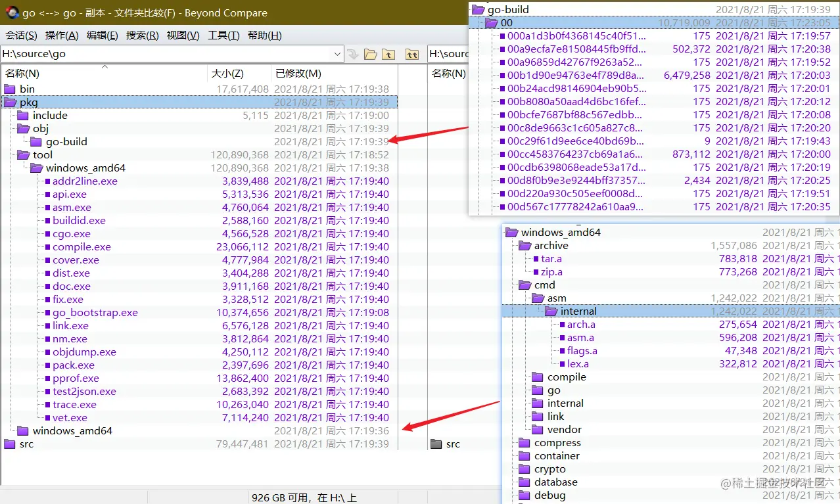
Task: Collapse the go-build folder under obj
Action: click(x=37, y=141)
